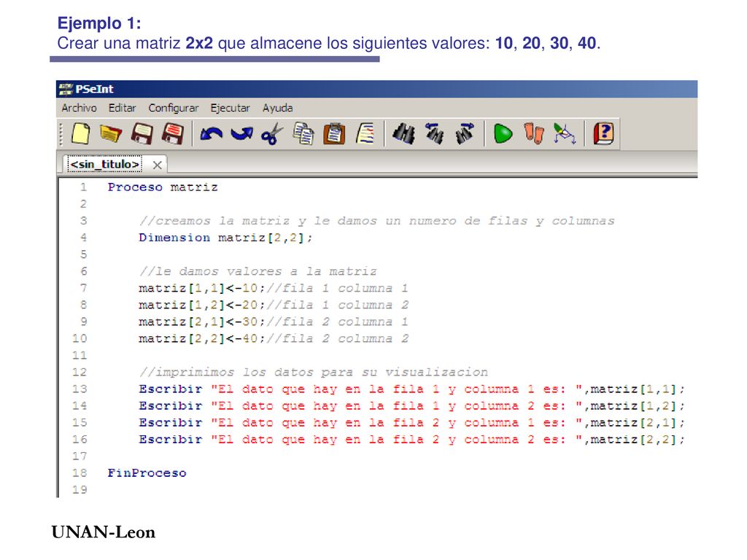The width and height of the screenshot is (747, 560).
Task: Select the <sin_titulo> document tab
Action: coord(105,164)
